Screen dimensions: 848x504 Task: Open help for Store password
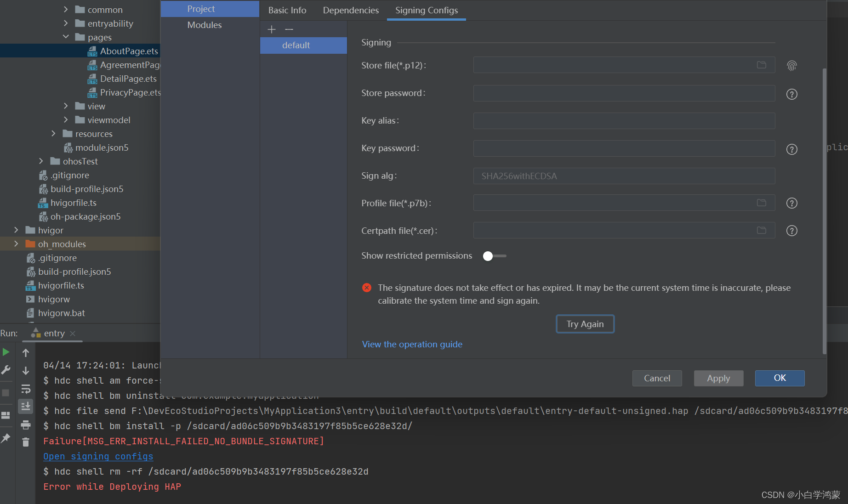point(791,94)
